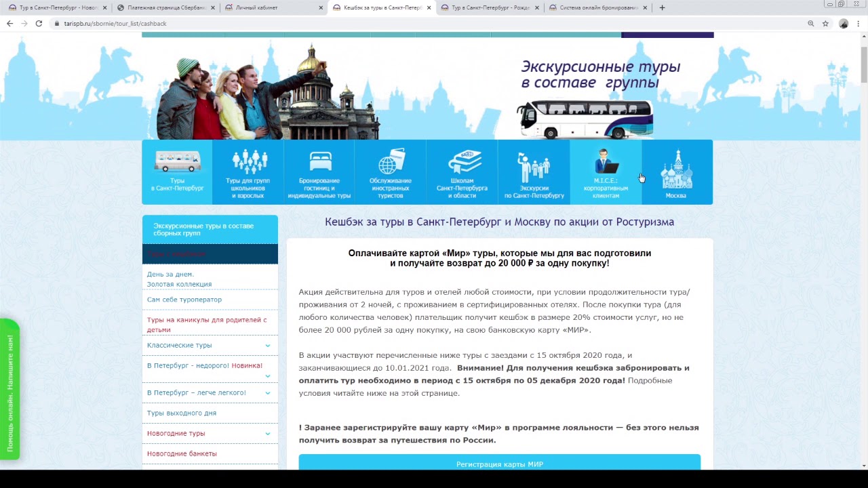
Task: Switch to first Тур в Санкт-Петербург - Новогодний tab
Action: coord(57,7)
